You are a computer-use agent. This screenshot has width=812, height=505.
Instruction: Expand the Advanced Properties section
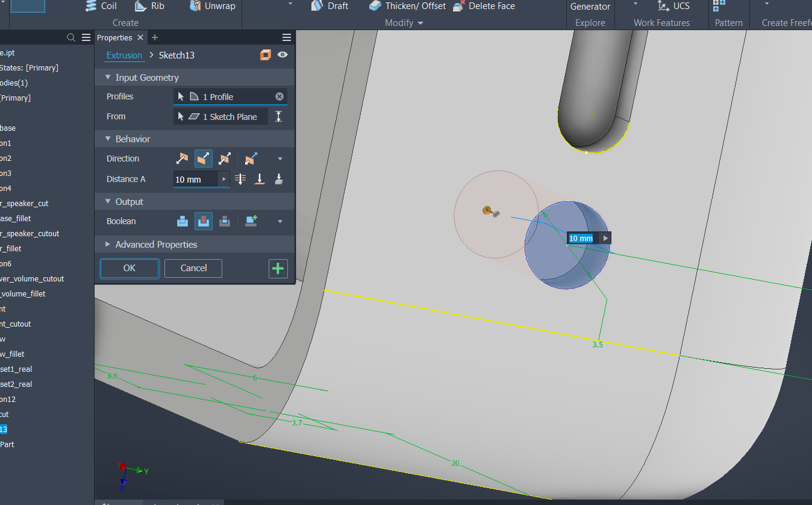pos(108,244)
